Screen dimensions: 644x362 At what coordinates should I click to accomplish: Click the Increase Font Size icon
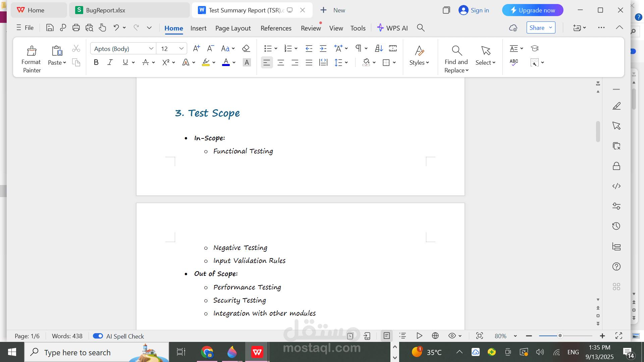tap(197, 49)
